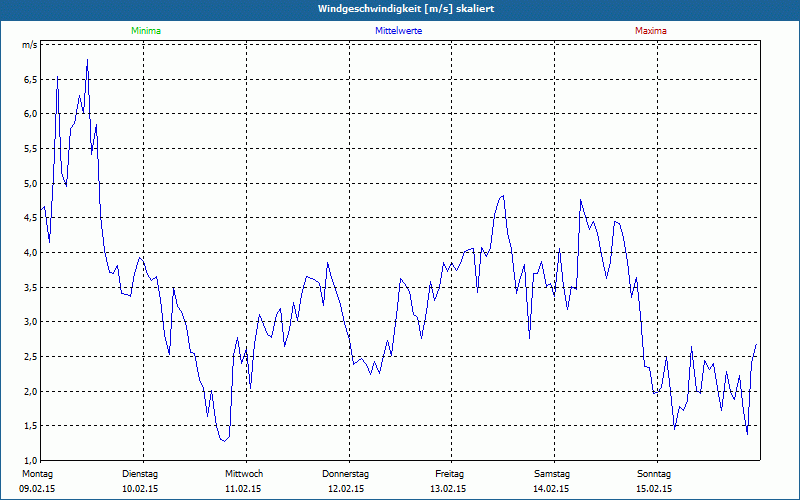This screenshot has height=500, width=800.
Task: Click the date 13.02.15
Action: point(448,489)
